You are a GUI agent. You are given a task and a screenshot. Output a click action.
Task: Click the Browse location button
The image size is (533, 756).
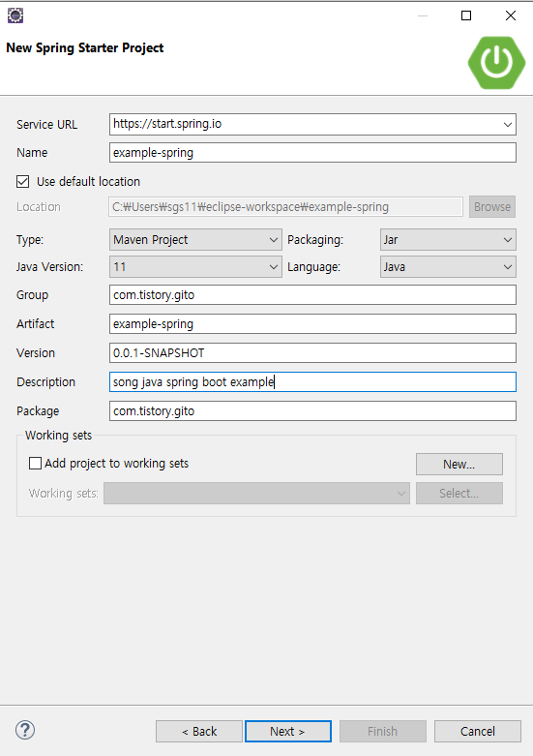pos(492,207)
